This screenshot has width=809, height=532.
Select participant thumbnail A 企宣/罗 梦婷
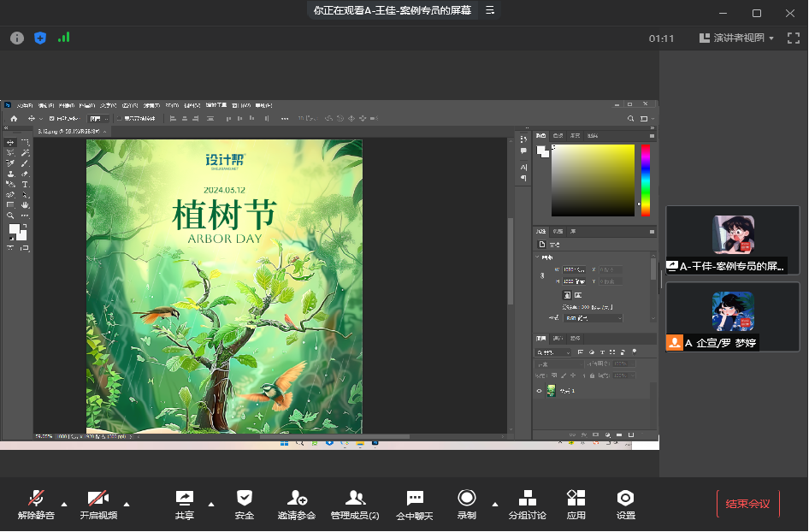[x=733, y=316]
